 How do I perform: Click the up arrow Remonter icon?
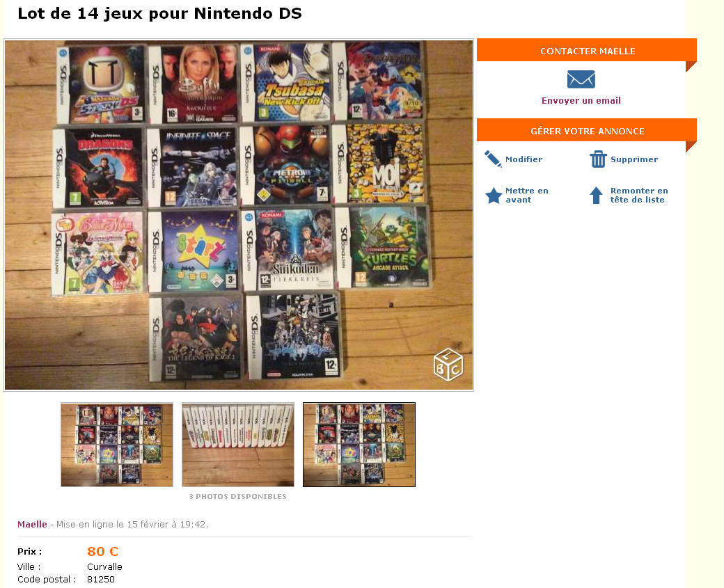click(596, 196)
